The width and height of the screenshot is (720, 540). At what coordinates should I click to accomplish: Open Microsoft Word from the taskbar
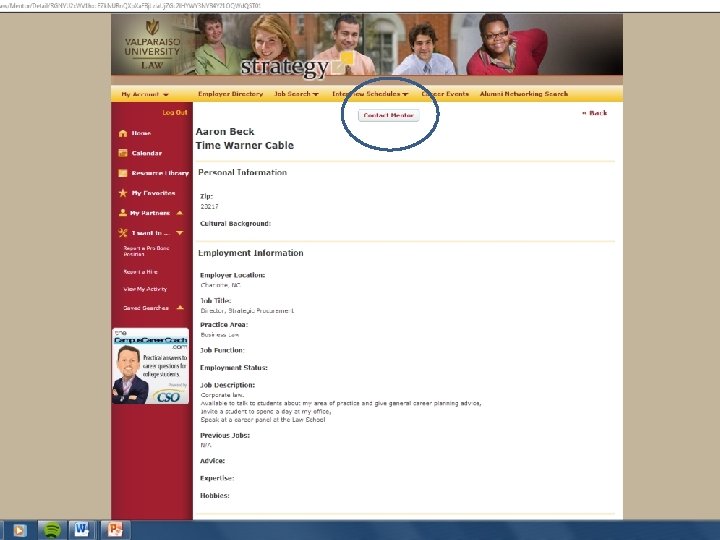point(83,530)
